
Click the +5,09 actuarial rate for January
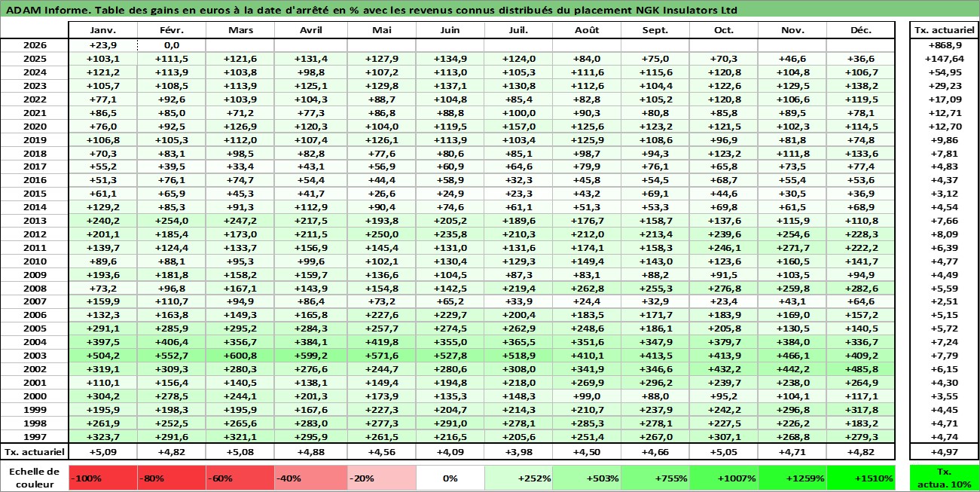(x=102, y=452)
